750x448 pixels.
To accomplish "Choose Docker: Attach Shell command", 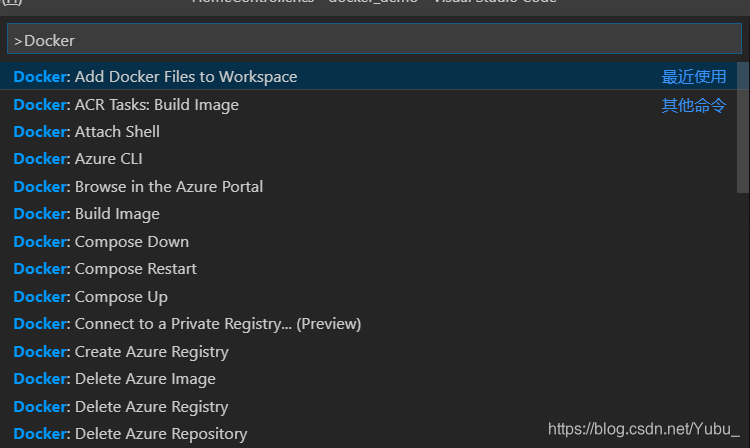I will (368, 131).
